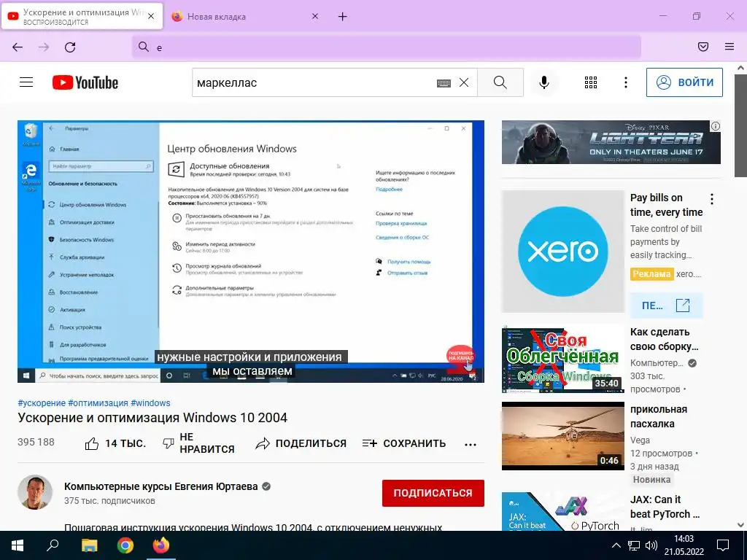Image resolution: width=747 pixels, height=560 pixels.
Task: Open the notification center icon
Action: tap(723, 545)
